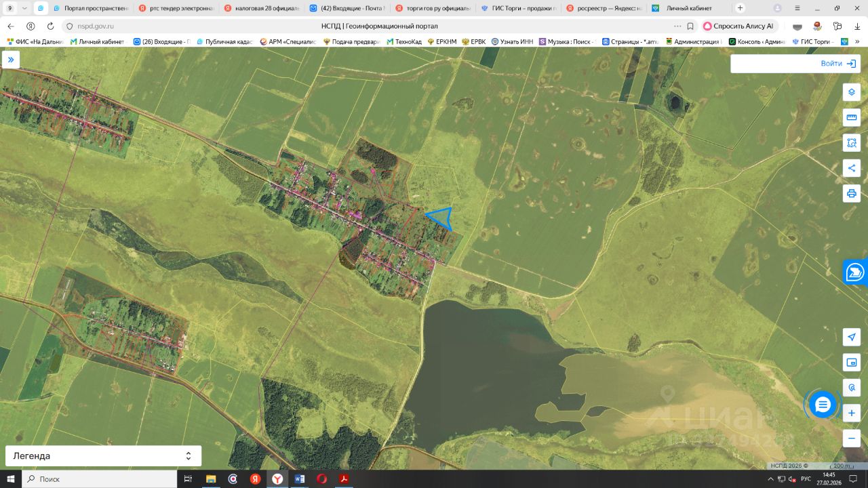Switch to the росреестр — Яндекс tab
Screen dimensions: 868x488
pos(604,8)
